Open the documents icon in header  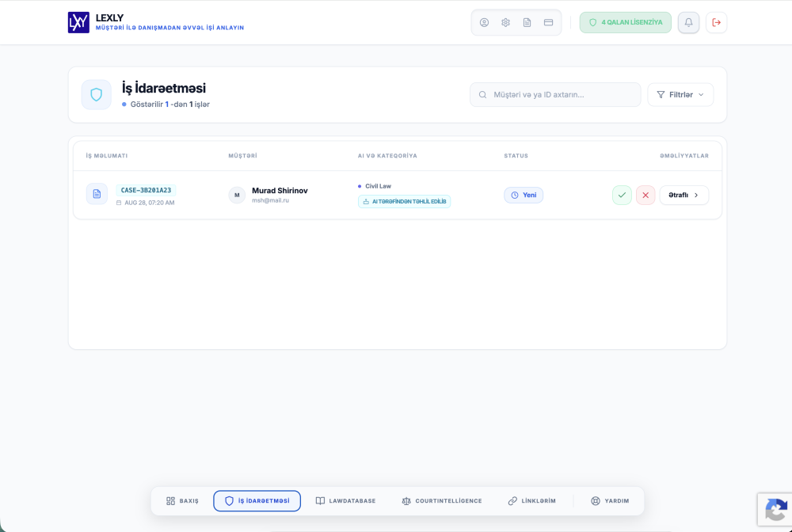coord(527,22)
